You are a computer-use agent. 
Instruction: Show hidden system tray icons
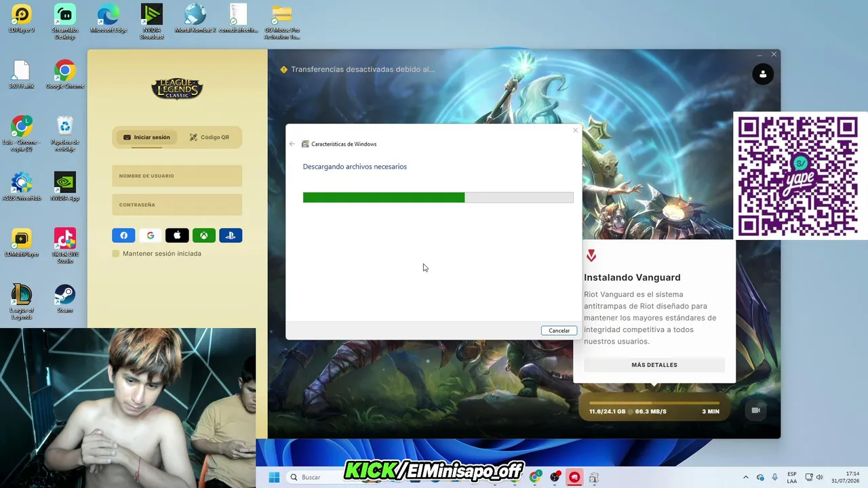click(x=746, y=477)
